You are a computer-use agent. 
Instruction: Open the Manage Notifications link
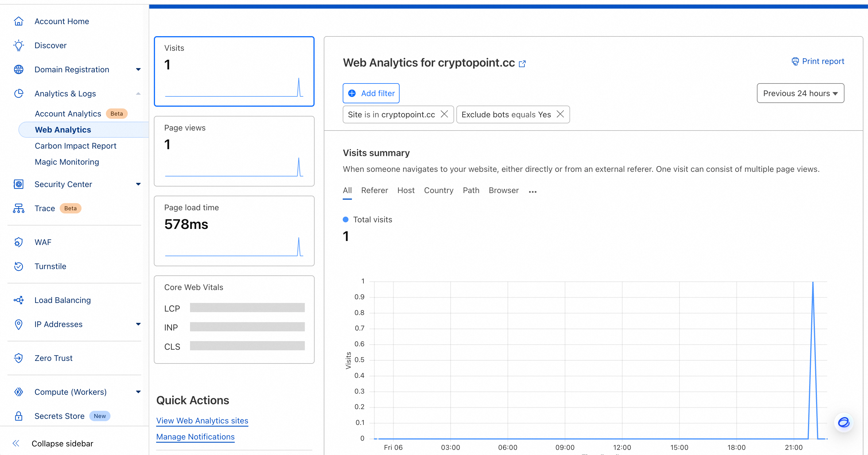(x=195, y=437)
